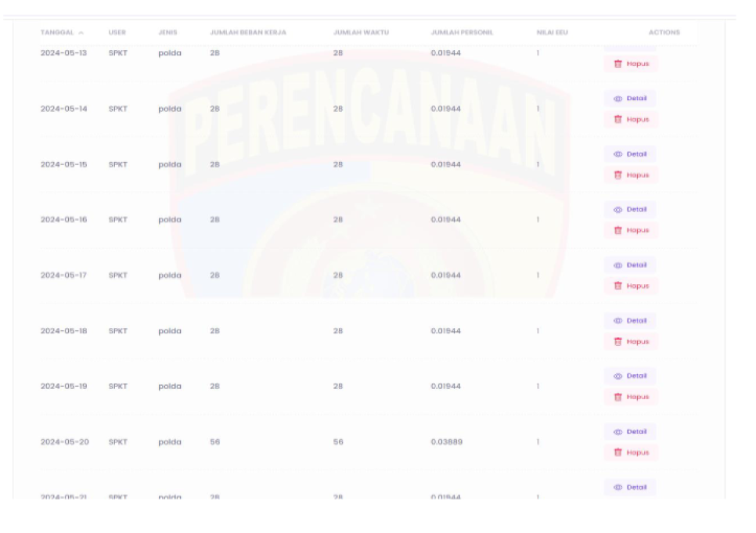Image resolution: width=756 pixels, height=533 pixels.
Task: Click eye icon for the 2024-05-20 row
Action: point(617,432)
